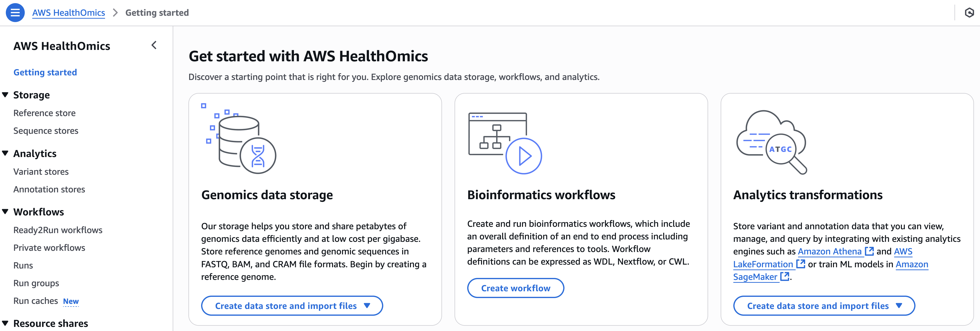Go to Run caches in sidebar
The image size is (980, 331).
click(x=35, y=301)
